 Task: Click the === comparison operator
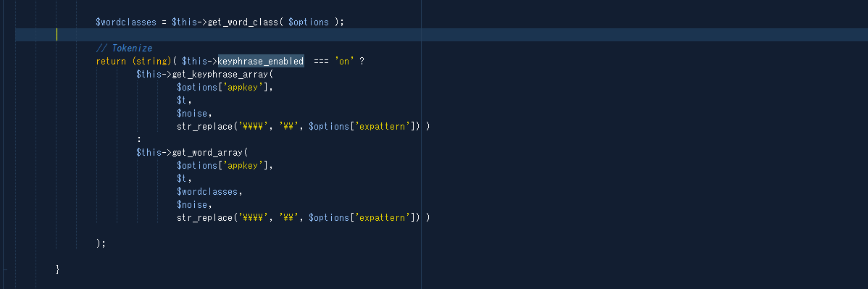[321, 62]
